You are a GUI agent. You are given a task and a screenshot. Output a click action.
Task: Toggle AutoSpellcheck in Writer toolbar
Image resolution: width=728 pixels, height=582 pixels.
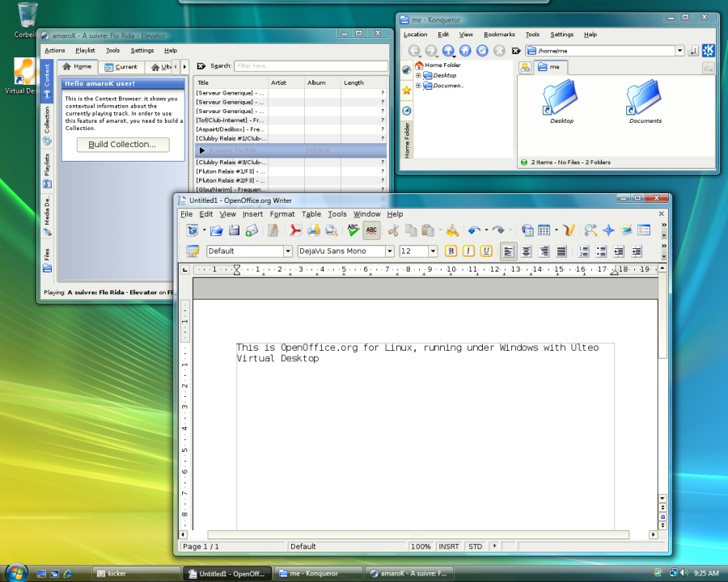[x=371, y=231]
